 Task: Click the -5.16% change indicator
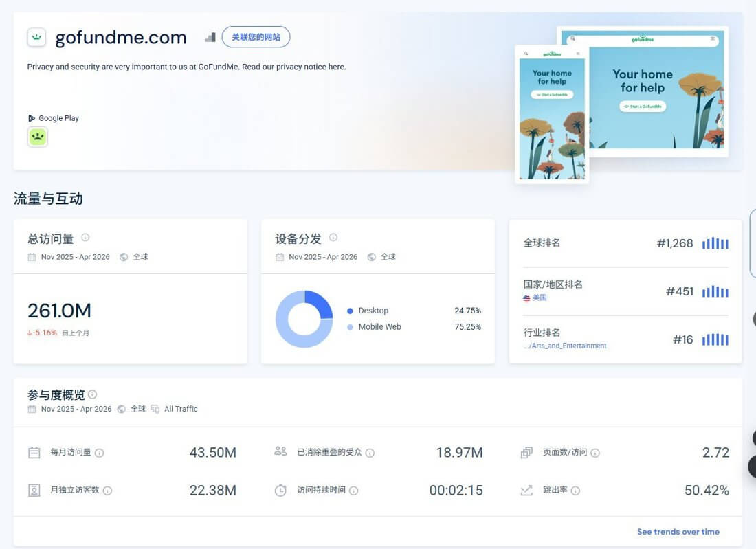pyautogui.click(x=42, y=333)
